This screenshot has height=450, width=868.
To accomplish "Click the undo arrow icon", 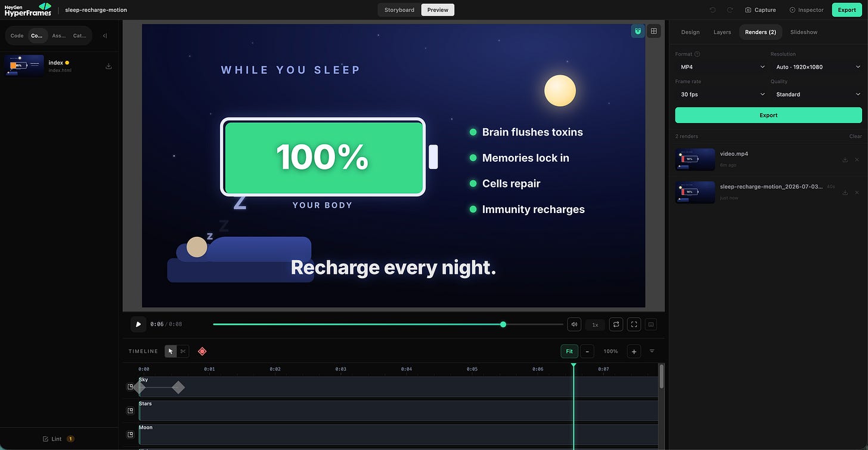I will tap(713, 10).
